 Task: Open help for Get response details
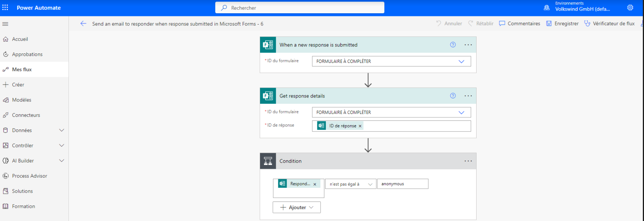[453, 95]
